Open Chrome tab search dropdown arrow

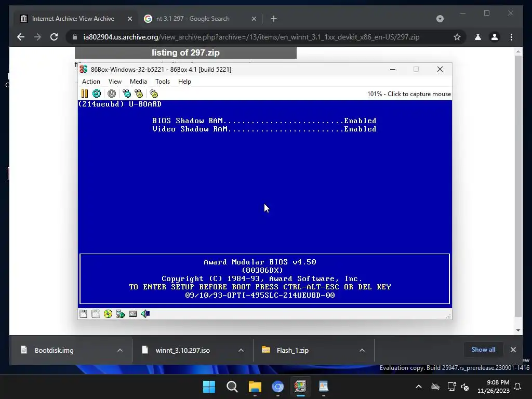pos(440,19)
